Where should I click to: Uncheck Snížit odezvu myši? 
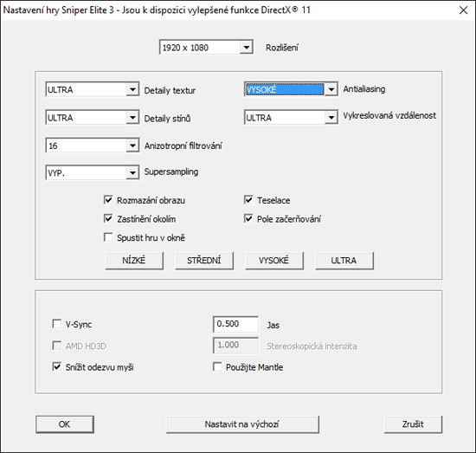[x=56, y=366]
